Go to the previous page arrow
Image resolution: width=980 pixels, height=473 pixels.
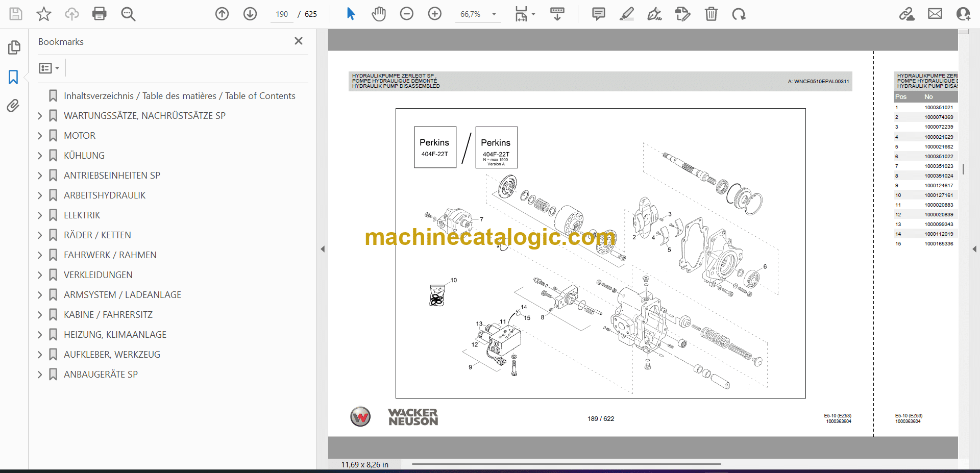pyautogui.click(x=222, y=14)
